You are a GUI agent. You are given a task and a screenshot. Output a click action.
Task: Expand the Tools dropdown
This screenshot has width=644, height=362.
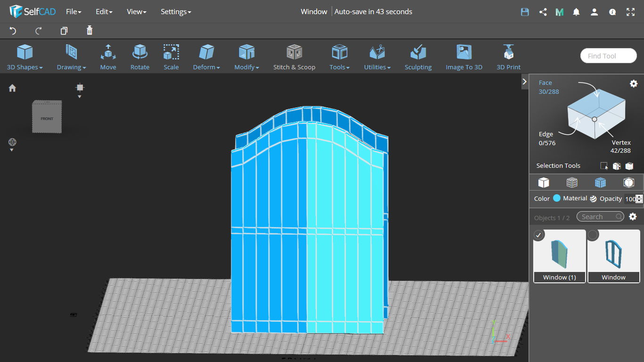click(339, 57)
